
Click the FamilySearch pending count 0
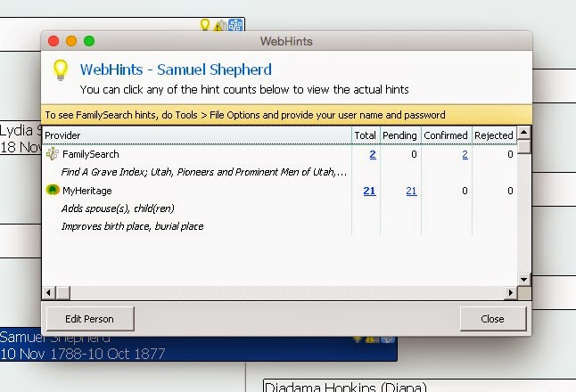click(414, 154)
